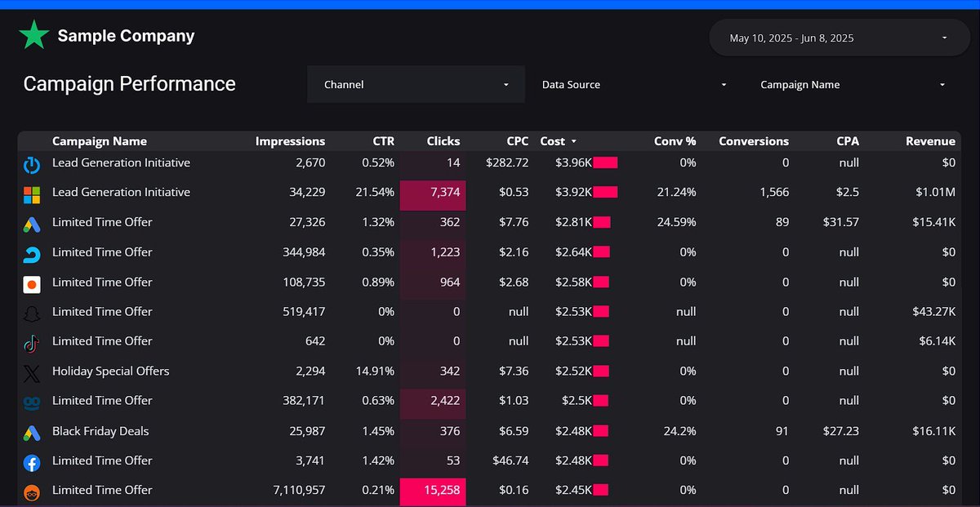Open the Data Source filter dropdown

[634, 85]
